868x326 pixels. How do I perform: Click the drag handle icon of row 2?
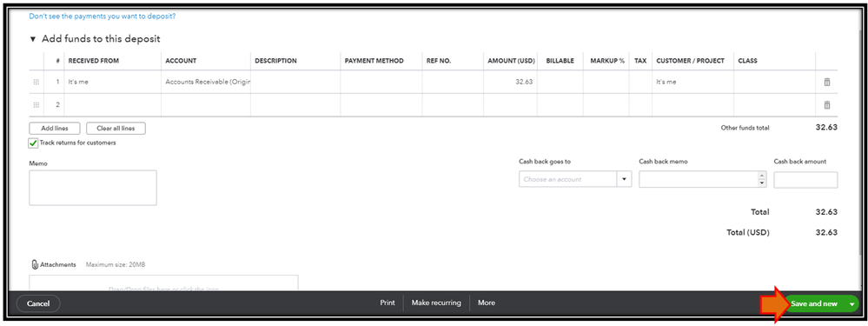point(36,105)
